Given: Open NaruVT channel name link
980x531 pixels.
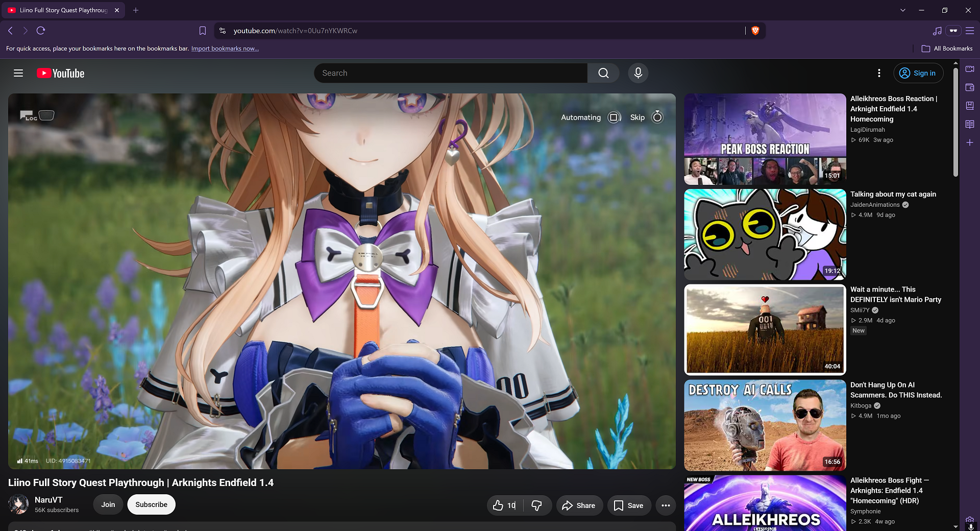Looking at the screenshot, I should coord(48,500).
